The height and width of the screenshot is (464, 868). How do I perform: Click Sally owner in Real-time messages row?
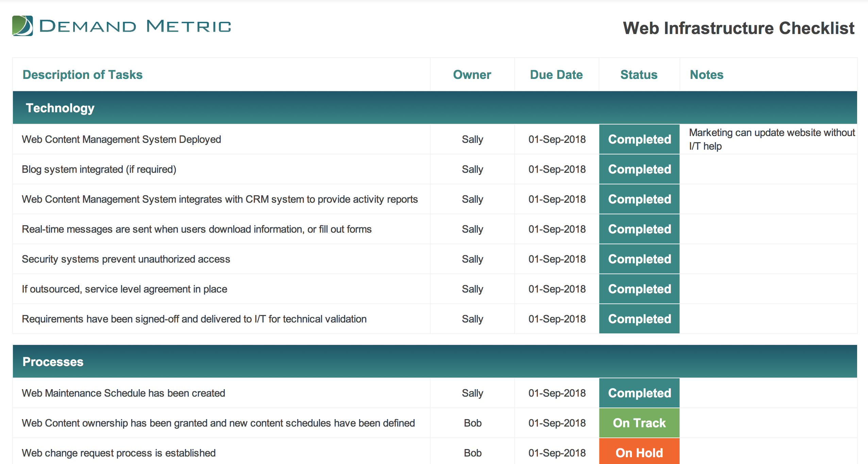pyautogui.click(x=472, y=229)
